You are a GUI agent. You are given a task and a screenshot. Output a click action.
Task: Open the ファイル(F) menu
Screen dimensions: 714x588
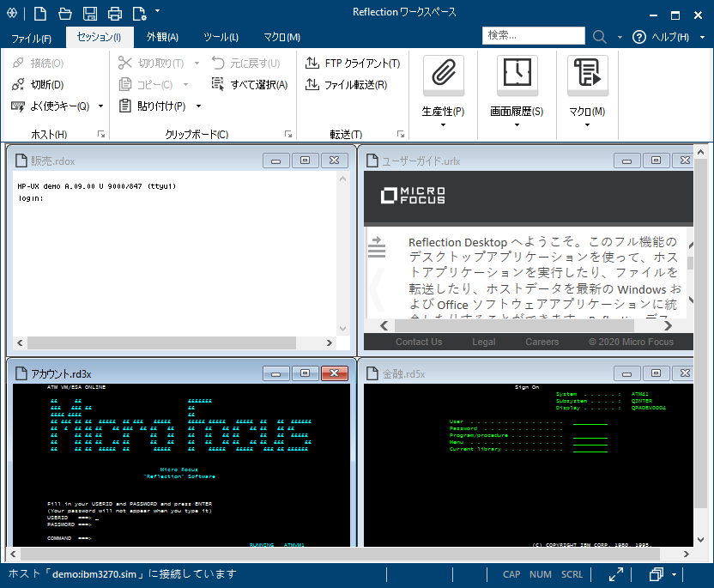tap(32, 39)
